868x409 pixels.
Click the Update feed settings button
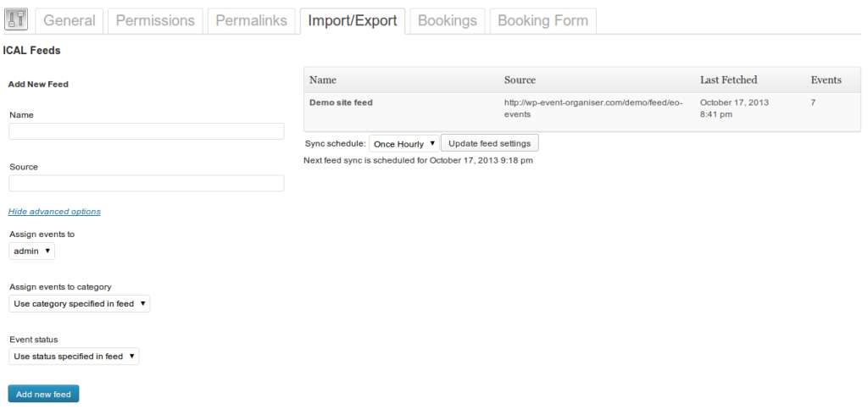point(490,143)
